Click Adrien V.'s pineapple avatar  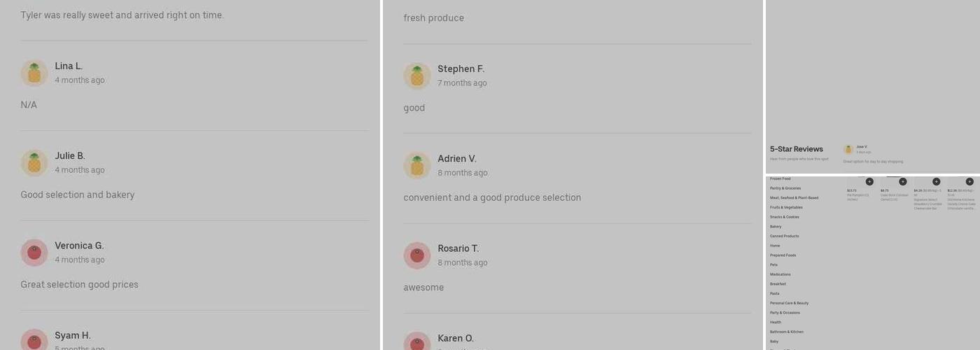tap(417, 165)
